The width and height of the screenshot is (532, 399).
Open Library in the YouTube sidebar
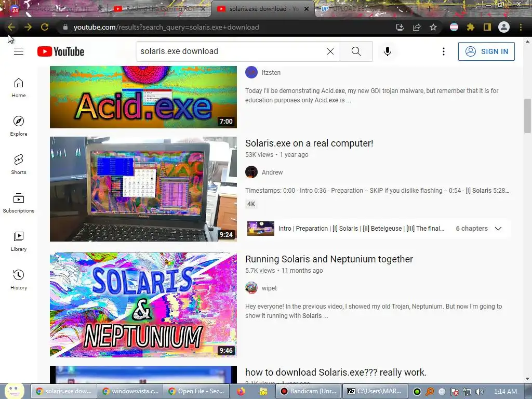point(19,241)
